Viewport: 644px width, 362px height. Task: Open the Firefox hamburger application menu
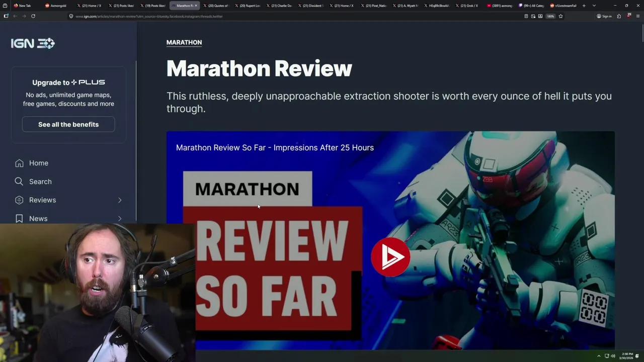pos(637,16)
